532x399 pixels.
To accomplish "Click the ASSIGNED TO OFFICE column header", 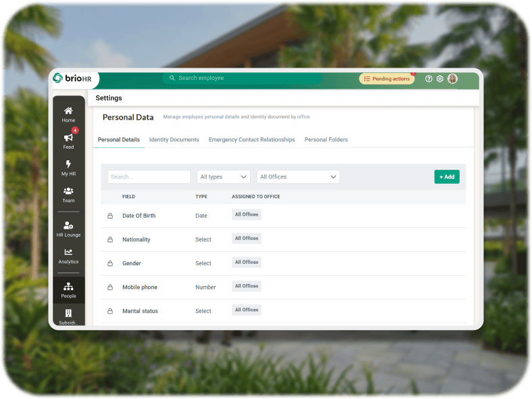I will (256, 196).
